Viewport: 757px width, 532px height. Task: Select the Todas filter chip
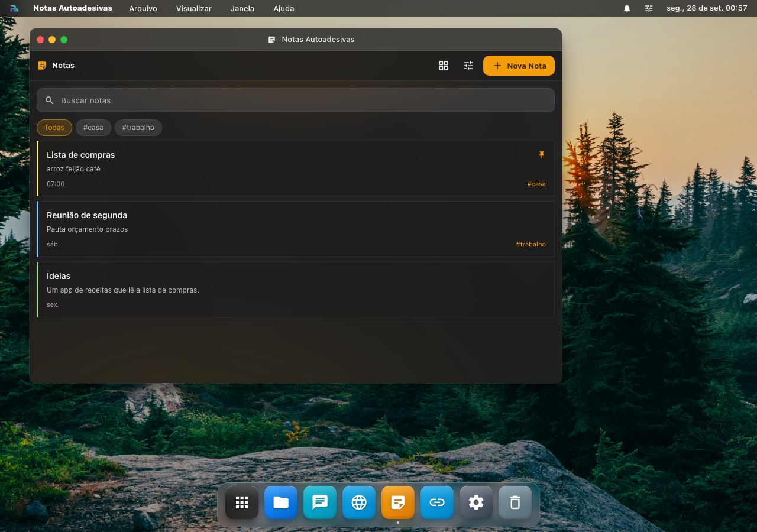click(x=54, y=128)
